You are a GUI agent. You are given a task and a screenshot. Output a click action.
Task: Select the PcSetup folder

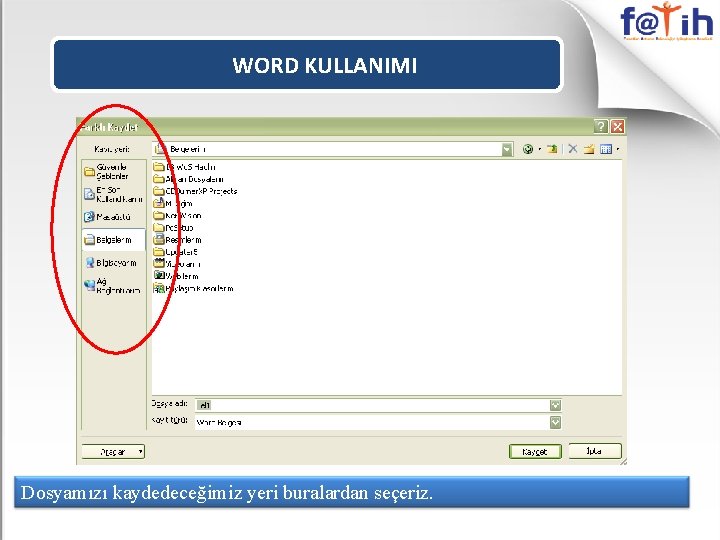pyautogui.click(x=174, y=227)
